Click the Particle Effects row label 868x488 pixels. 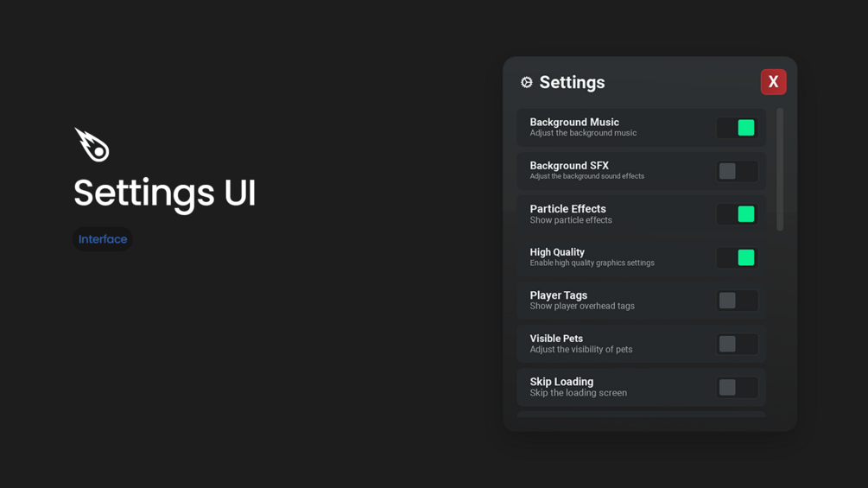point(567,209)
